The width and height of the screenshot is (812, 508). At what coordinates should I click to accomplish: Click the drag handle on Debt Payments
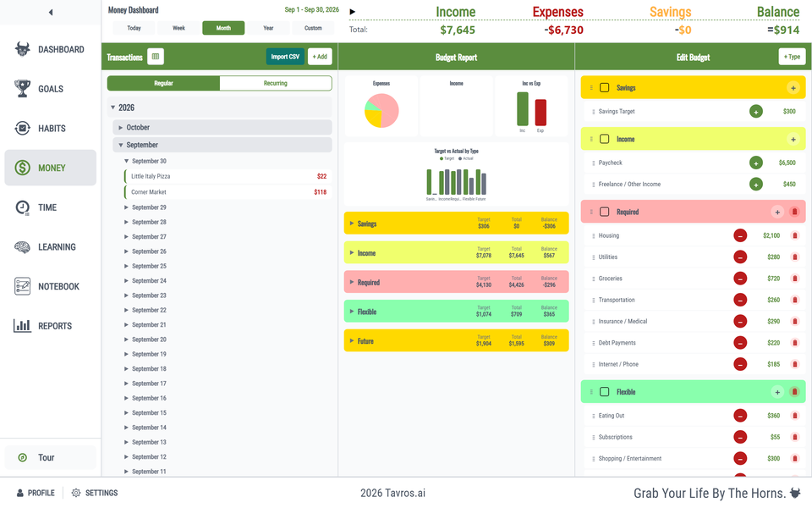point(593,343)
